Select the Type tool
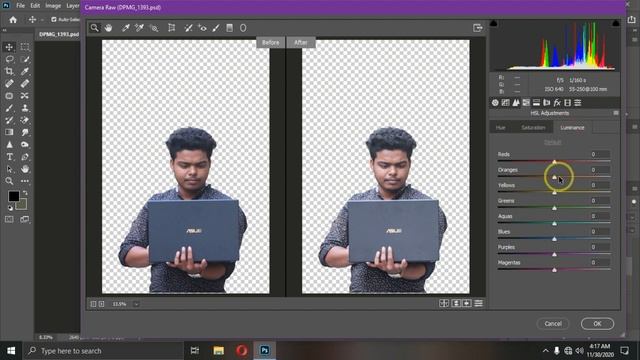The height and width of the screenshot is (360, 640). pyautogui.click(x=9, y=157)
